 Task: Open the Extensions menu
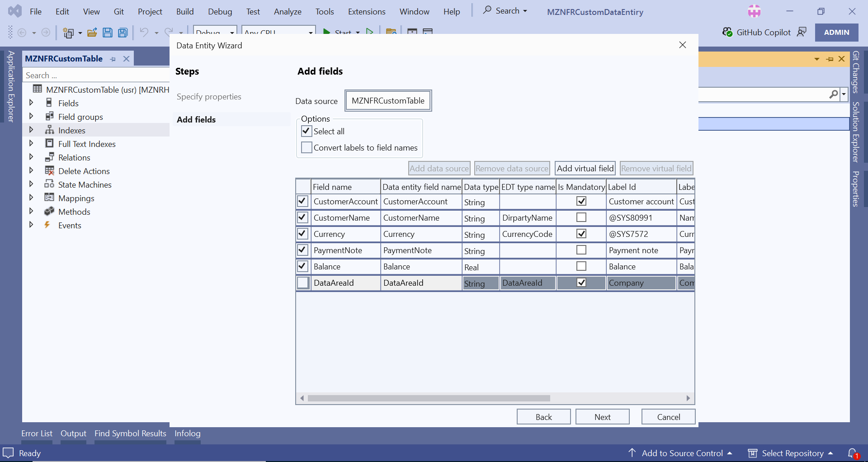(367, 11)
